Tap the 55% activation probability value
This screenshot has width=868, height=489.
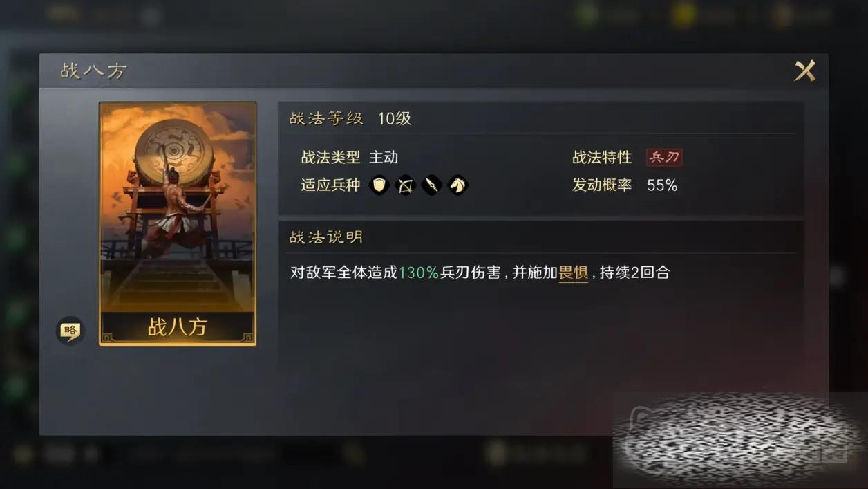coord(662,185)
